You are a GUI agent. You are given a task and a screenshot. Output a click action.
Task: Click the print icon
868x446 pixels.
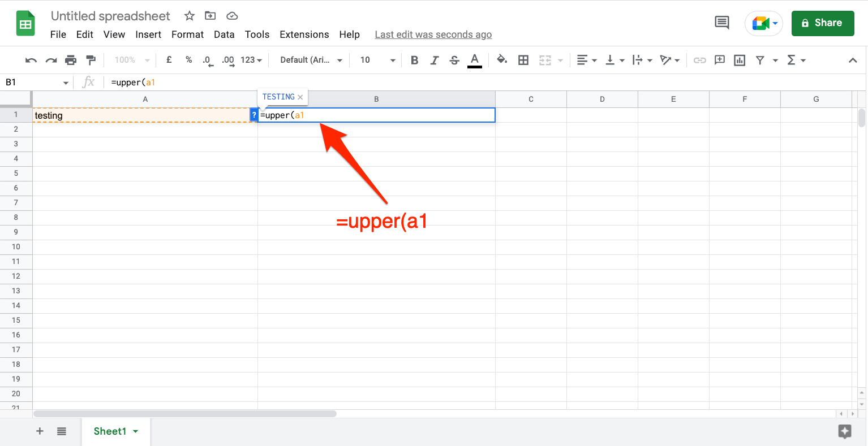click(71, 59)
